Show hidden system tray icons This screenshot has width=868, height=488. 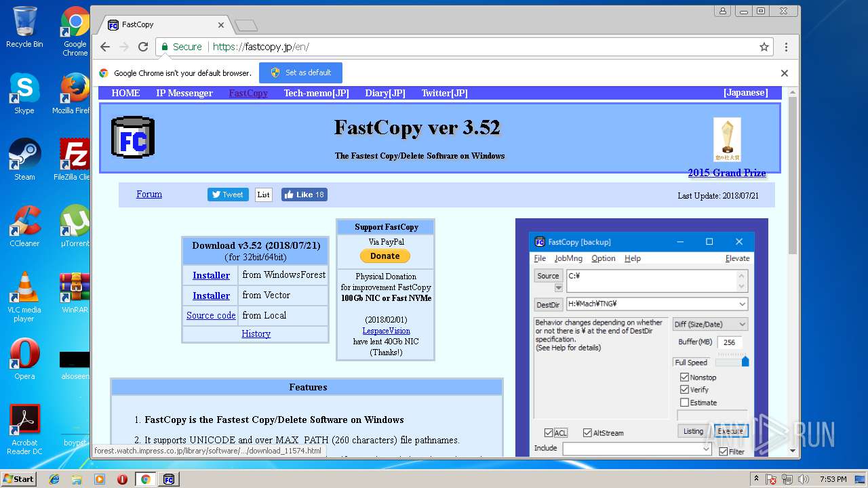[x=756, y=479]
